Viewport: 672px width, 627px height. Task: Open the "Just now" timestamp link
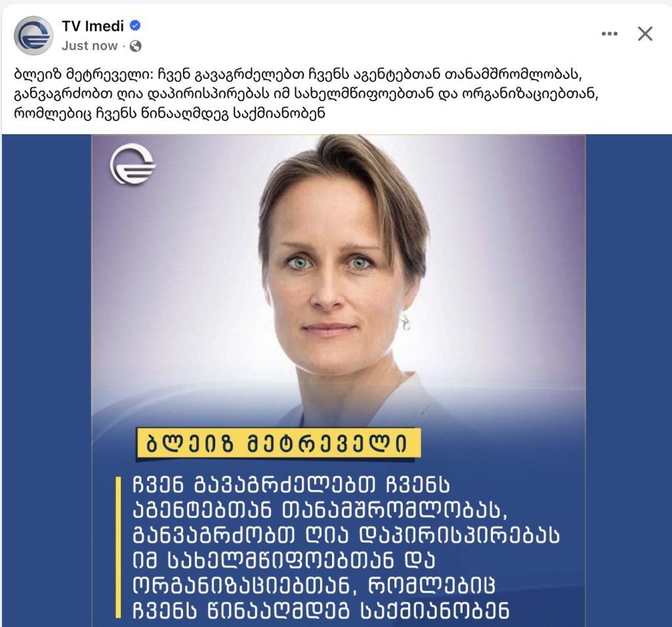click(89, 46)
